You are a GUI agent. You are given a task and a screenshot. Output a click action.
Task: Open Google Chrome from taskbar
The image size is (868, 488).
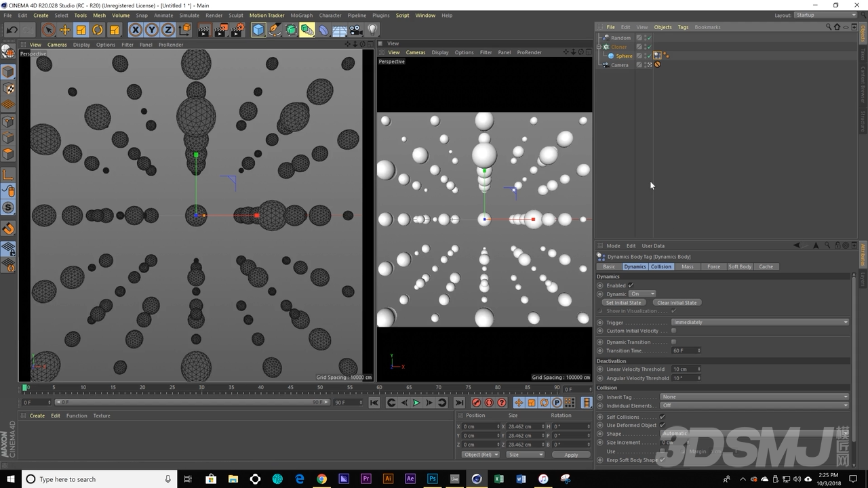[x=322, y=479]
